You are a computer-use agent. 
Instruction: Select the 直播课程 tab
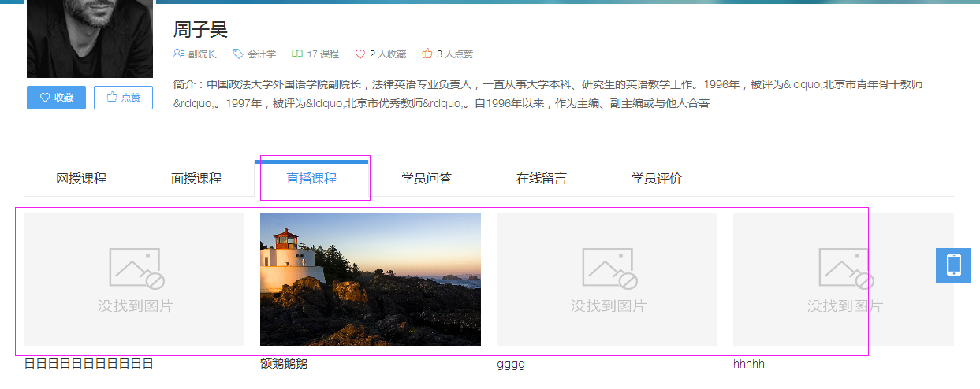(311, 179)
